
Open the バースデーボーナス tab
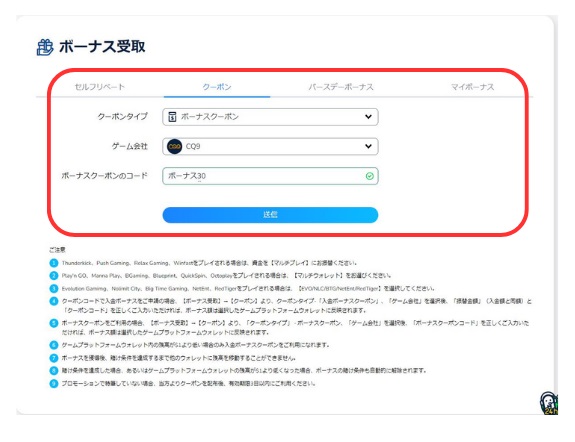[341, 87]
